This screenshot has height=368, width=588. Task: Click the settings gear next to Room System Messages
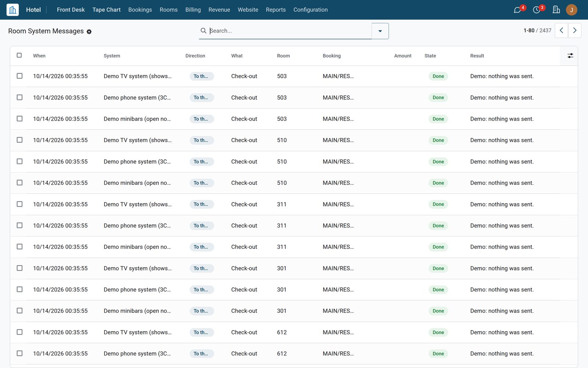tap(89, 32)
